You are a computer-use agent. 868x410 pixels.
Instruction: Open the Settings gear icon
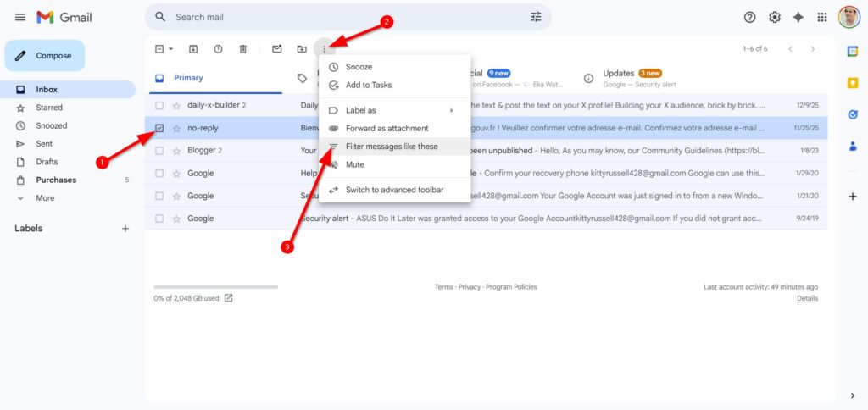775,17
